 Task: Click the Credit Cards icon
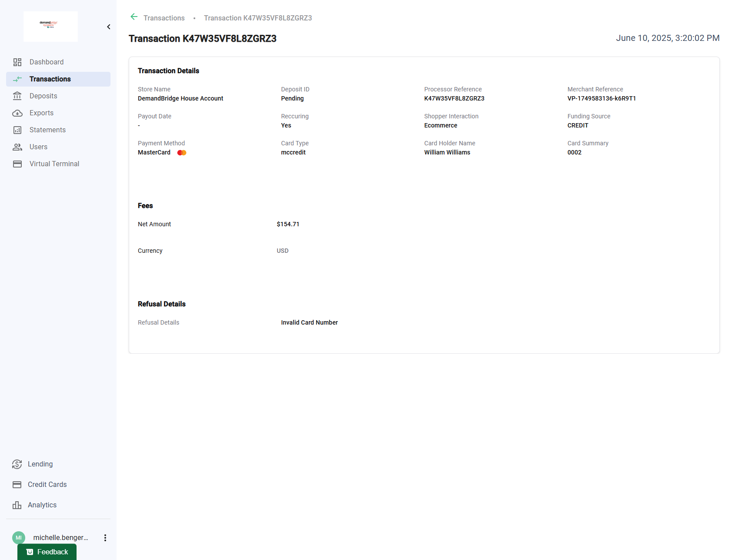[17, 485]
